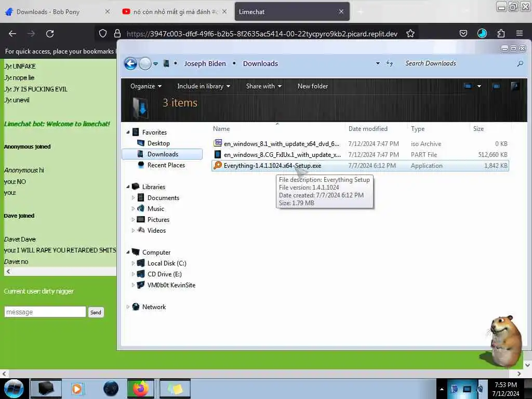
Task: Collapse the Favorites tree group
Action: coord(128,132)
